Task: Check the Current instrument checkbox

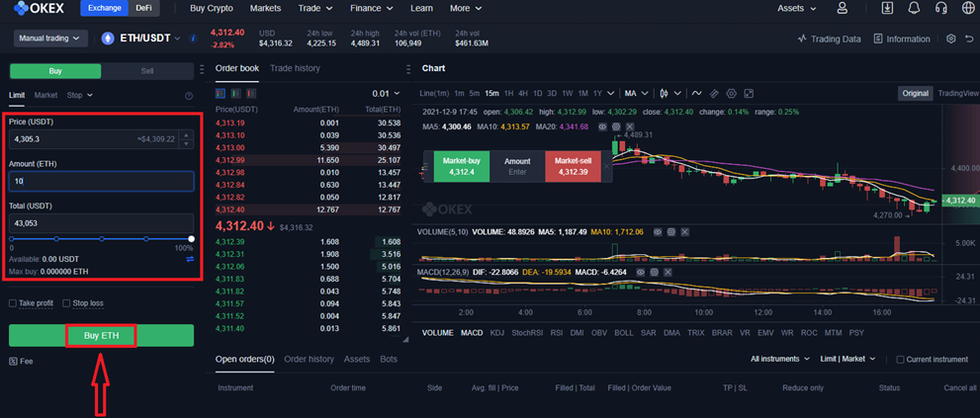Action: 901,360
